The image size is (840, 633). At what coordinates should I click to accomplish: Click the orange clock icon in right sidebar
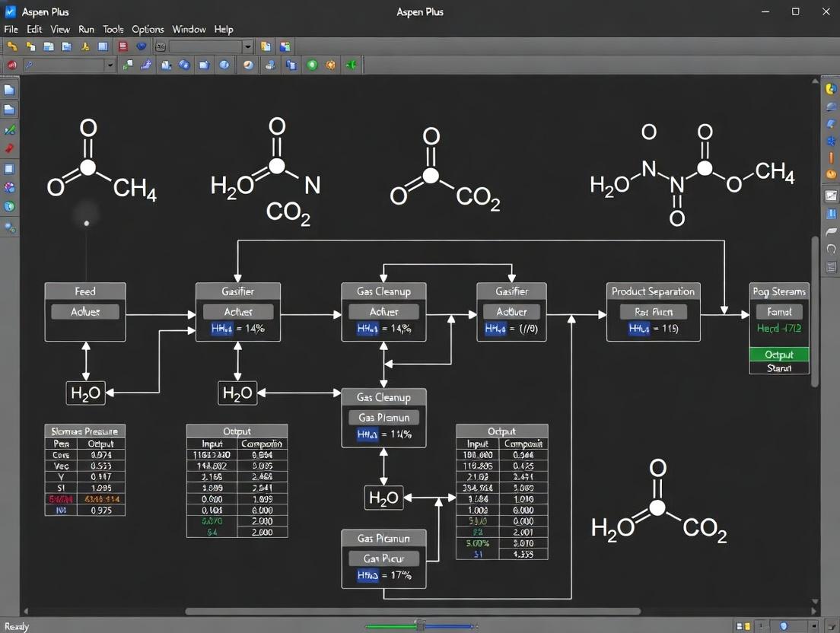pyautogui.click(x=831, y=174)
